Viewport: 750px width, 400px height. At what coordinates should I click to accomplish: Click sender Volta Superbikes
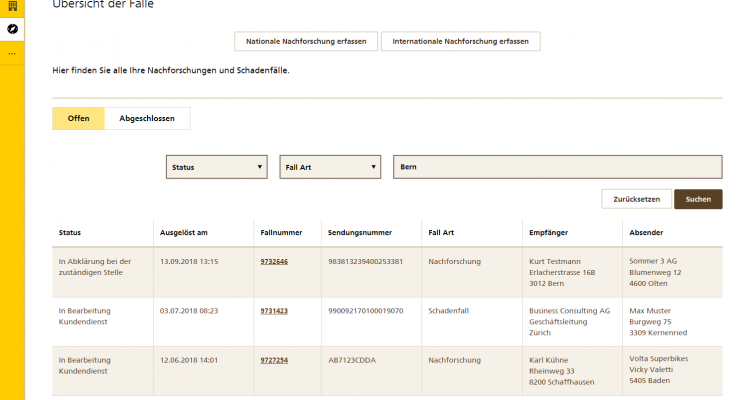tap(659, 358)
